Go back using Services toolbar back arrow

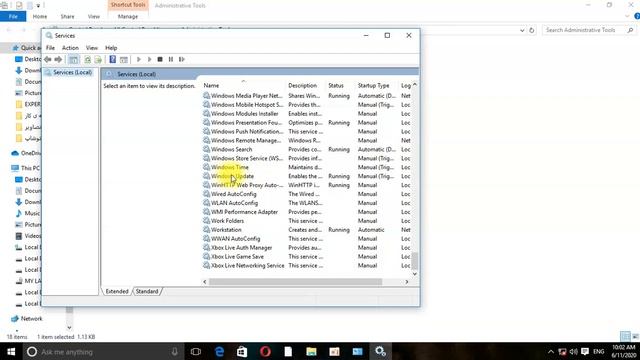(48, 60)
